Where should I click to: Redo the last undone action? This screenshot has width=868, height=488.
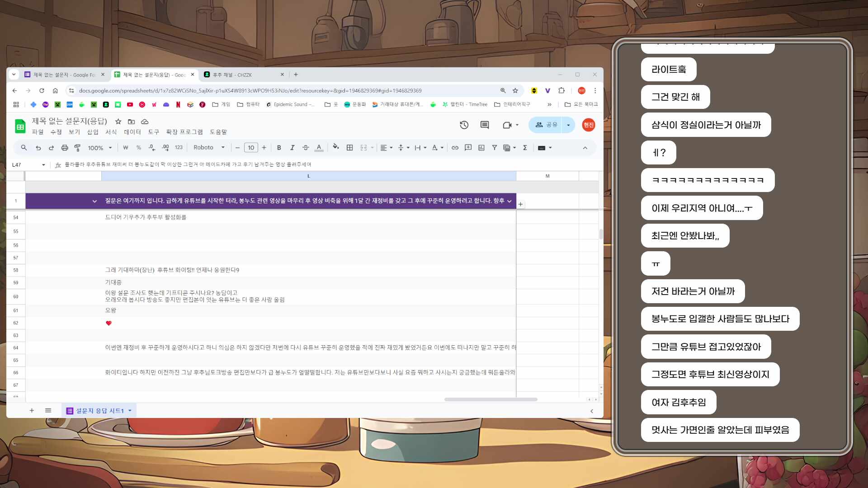51,148
